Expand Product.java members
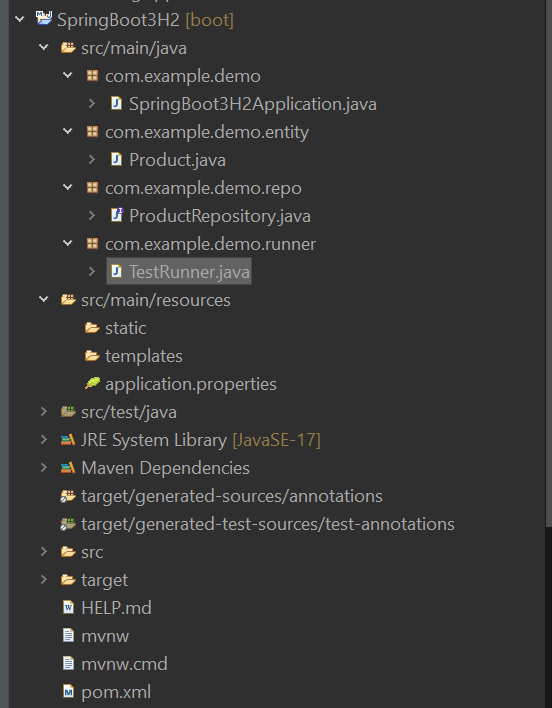The image size is (552, 708). pos(92,159)
